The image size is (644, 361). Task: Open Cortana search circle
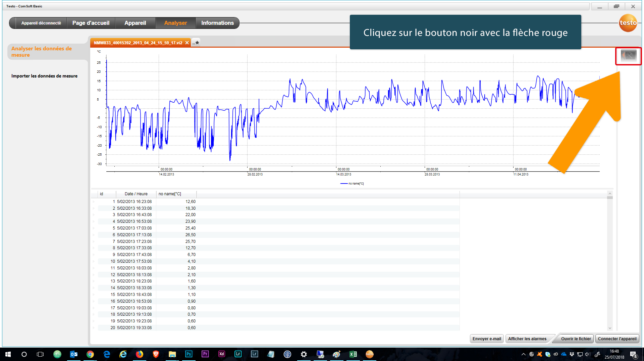coord(24,354)
